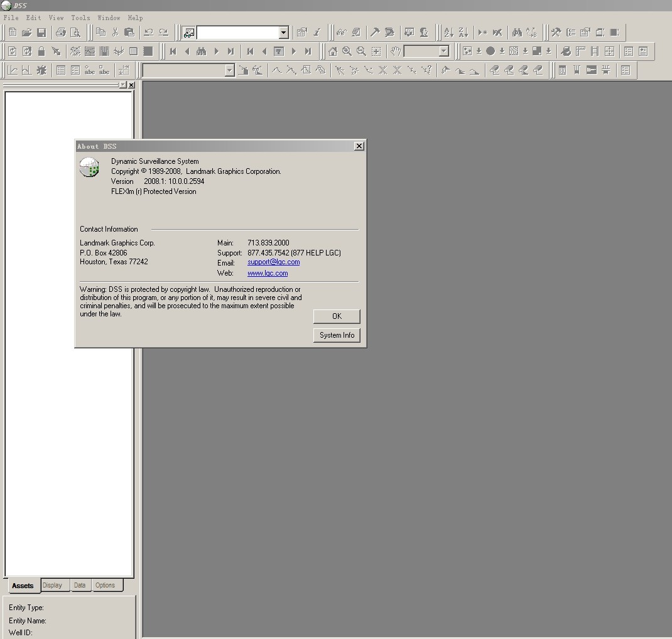This screenshot has height=639, width=672.
Task: Switch to the Assets tab
Action: click(x=23, y=586)
